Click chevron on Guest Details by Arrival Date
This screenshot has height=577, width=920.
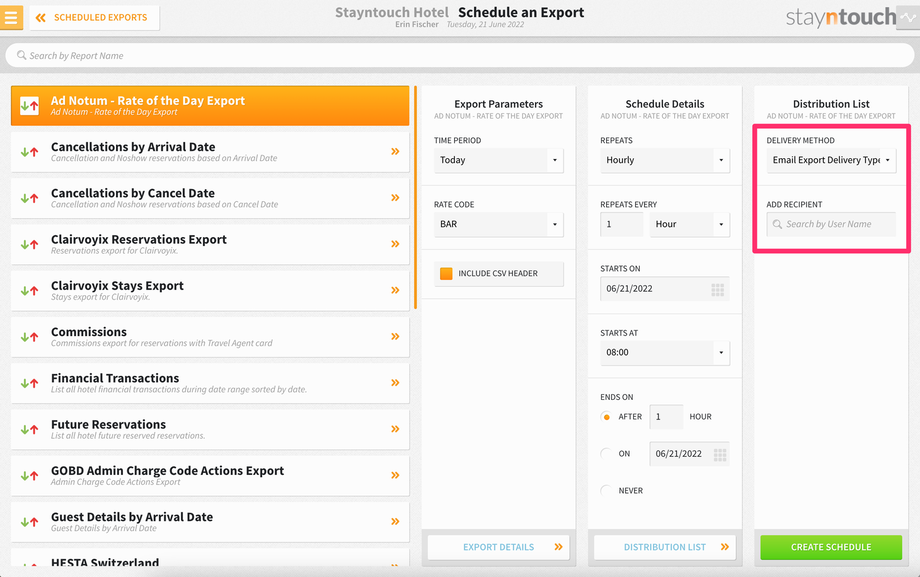(395, 521)
